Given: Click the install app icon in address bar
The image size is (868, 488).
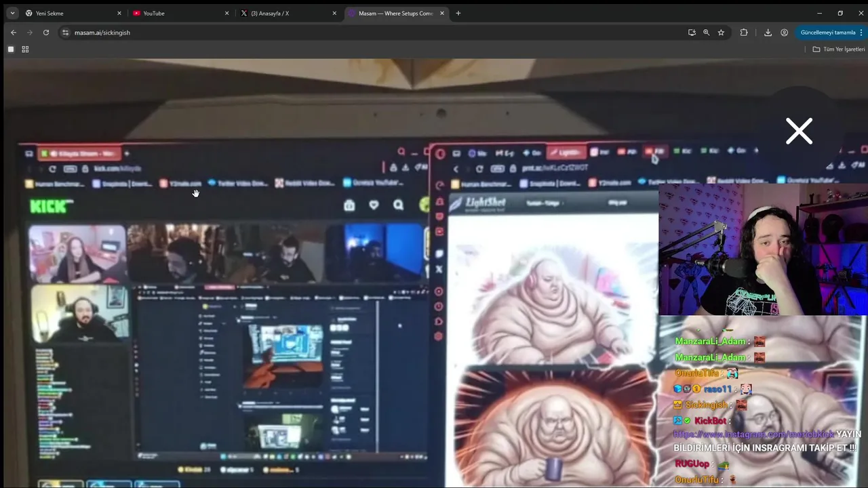Looking at the screenshot, I should pyautogui.click(x=692, y=33).
